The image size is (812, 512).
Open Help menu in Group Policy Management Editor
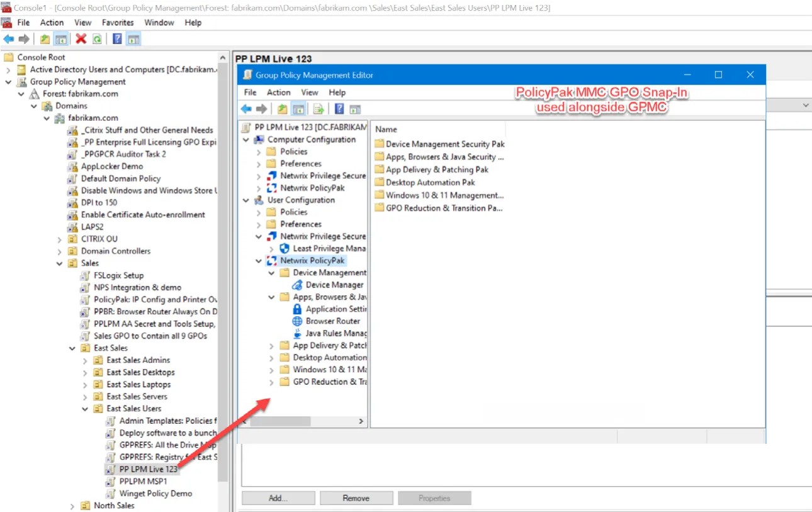[x=337, y=93]
